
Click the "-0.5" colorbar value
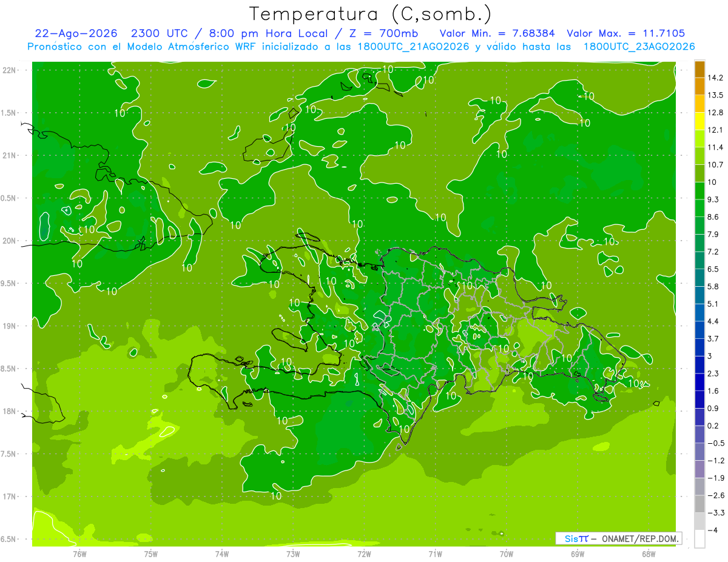(x=715, y=443)
